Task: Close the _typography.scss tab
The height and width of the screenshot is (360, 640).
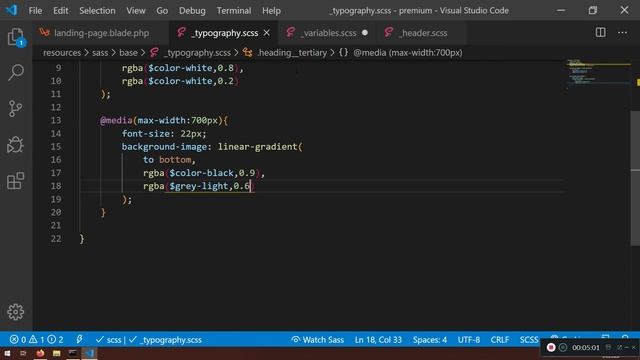Action: [x=267, y=33]
